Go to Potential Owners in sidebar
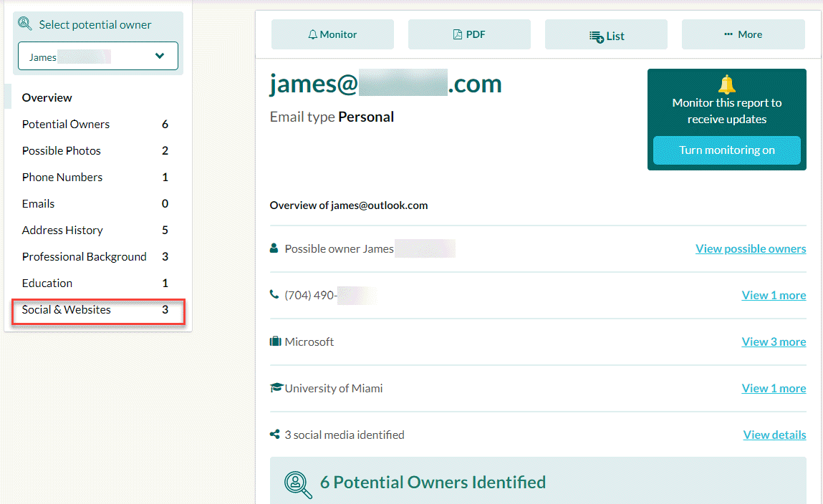The width and height of the screenshot is (823, 504). (95, 125)
